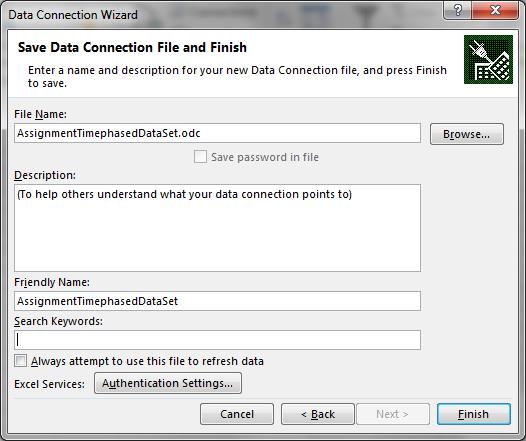Viewport: 526px width, 441px height.
Task: Open the Browse file dialog
Action: coord(467,134)
